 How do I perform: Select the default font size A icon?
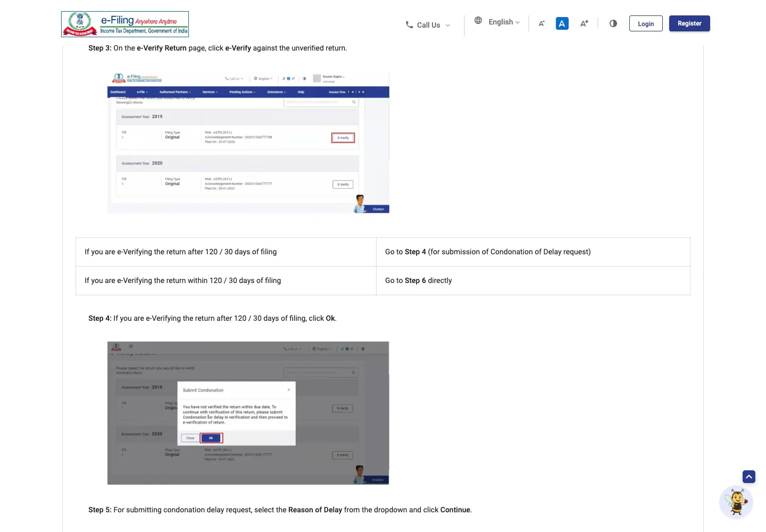pos(562,23)
